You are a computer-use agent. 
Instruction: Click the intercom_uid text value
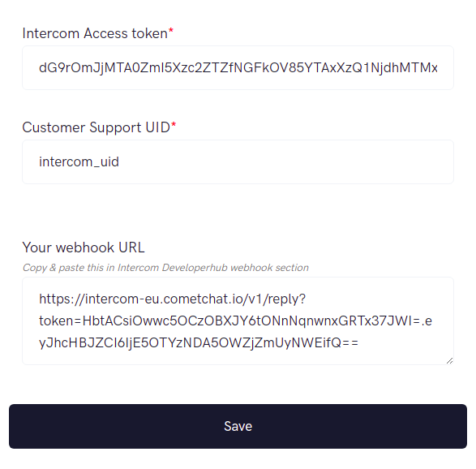click(79, 162)
